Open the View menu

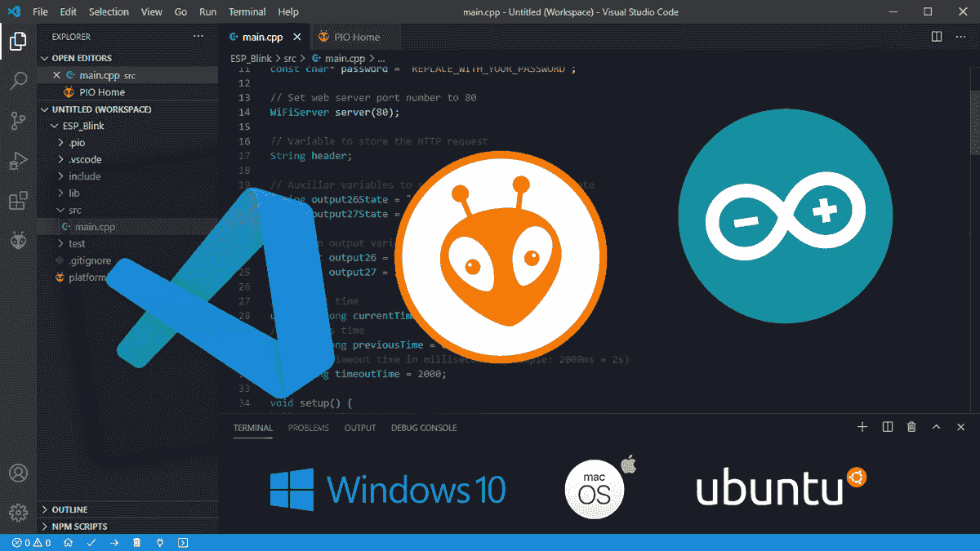(151, 12)
